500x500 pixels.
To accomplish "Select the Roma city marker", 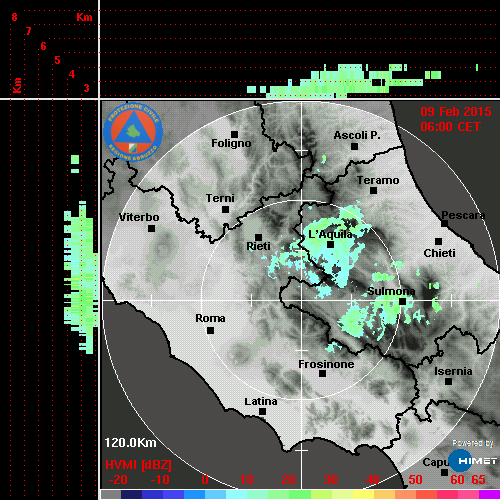I will click(210, 330).
